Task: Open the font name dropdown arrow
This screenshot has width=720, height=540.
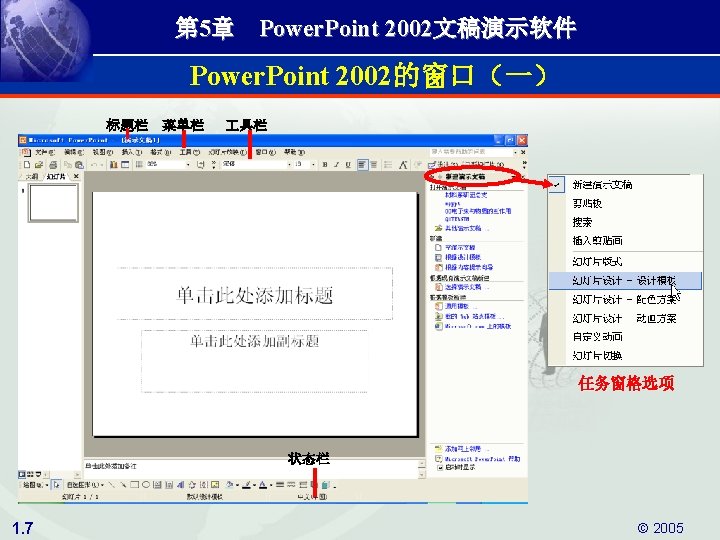Action: tap(289, 164)
